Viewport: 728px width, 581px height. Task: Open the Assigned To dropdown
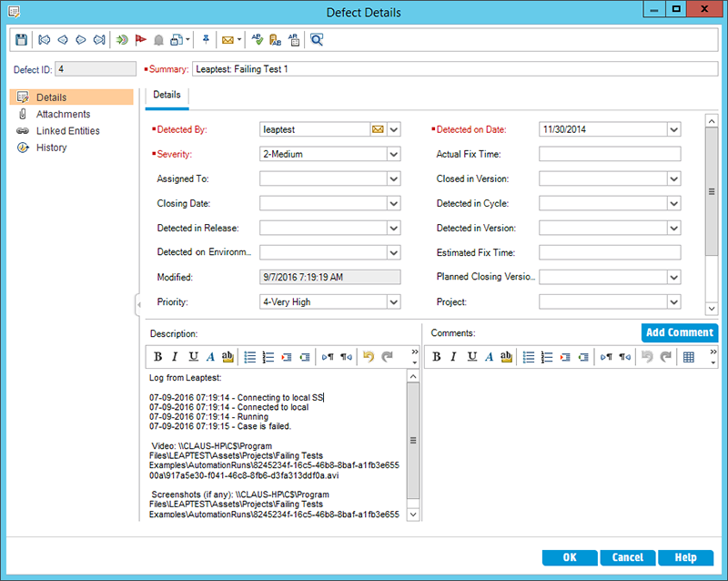tap(394, 178)
